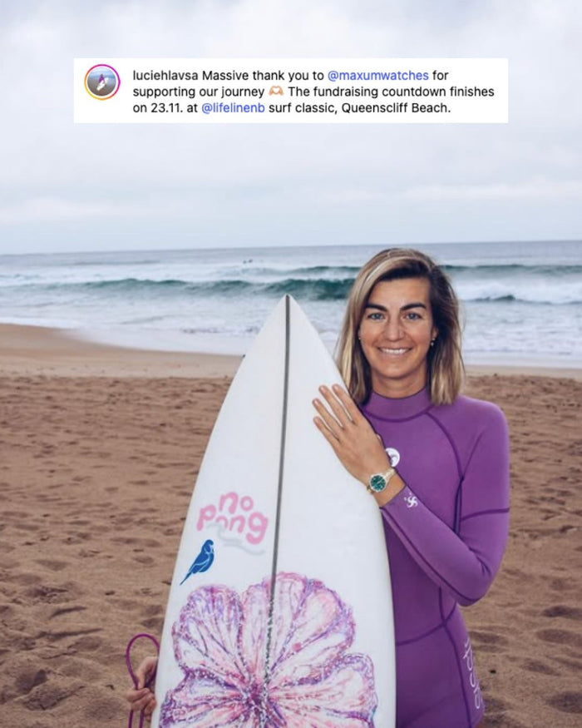Click the heart hands emoji in caption
Screen dimensions: 582x728
pyautogui.click(x=276, y=92)
